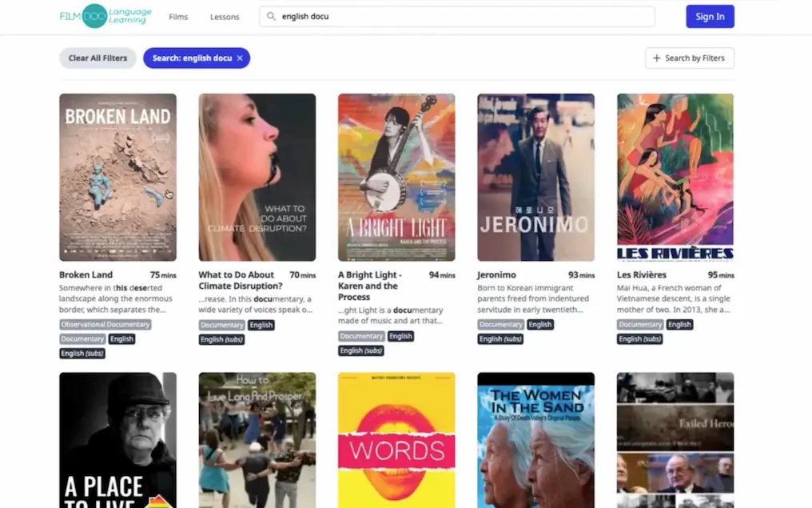Click Documentary tag under Broken Land
The width and height of the screenshot is (812, 508).
click(82, 339)
